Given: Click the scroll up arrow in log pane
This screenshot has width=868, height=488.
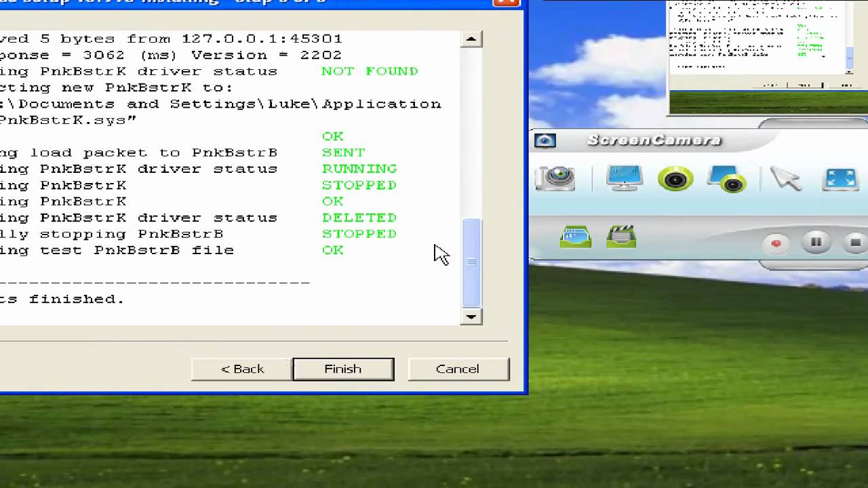Looking at the screenshot, I should coord(471,39).
